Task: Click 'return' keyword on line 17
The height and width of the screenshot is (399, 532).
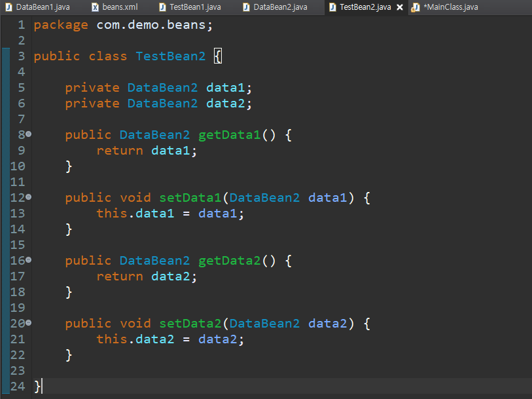Action: 120,276
